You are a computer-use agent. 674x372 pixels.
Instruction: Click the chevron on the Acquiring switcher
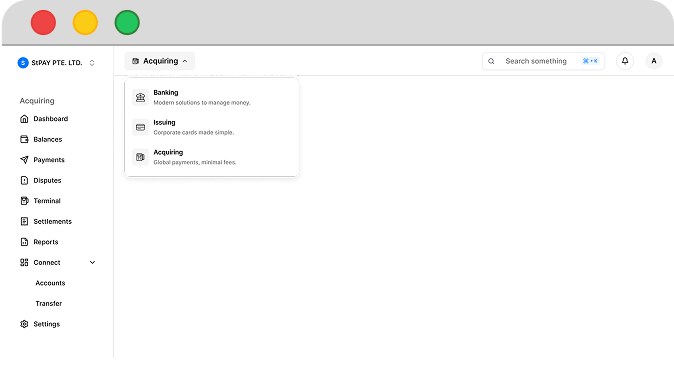[185, 61]
